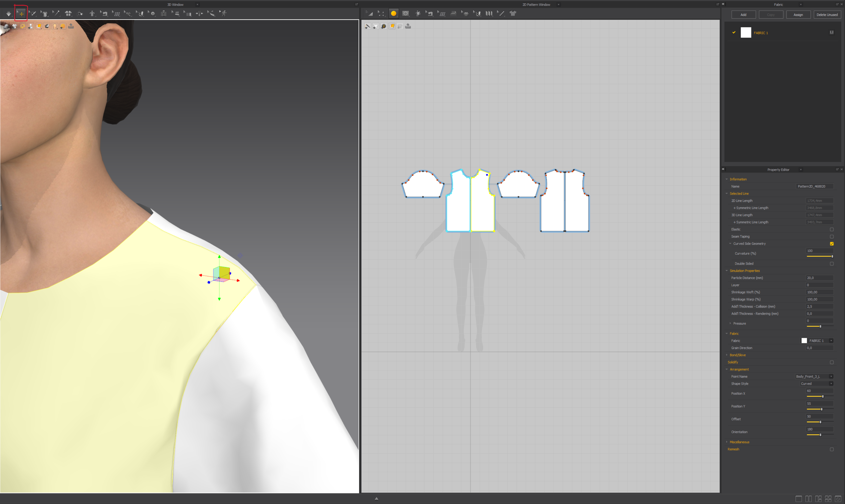This screenshot has height=504, width=845.
Task: Enable the Double Sided checkbox
Action: (832, 263)
